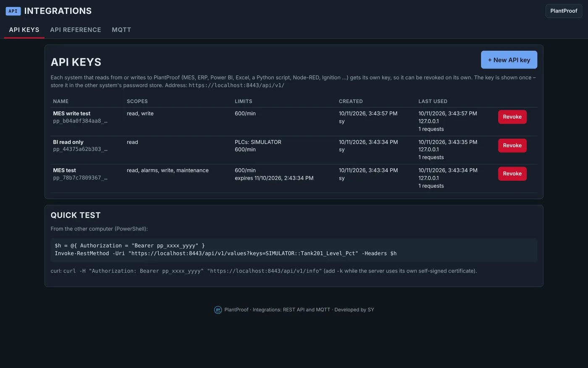
Task: Switch to the API Reference tab
Action: (x=76, y=30)
